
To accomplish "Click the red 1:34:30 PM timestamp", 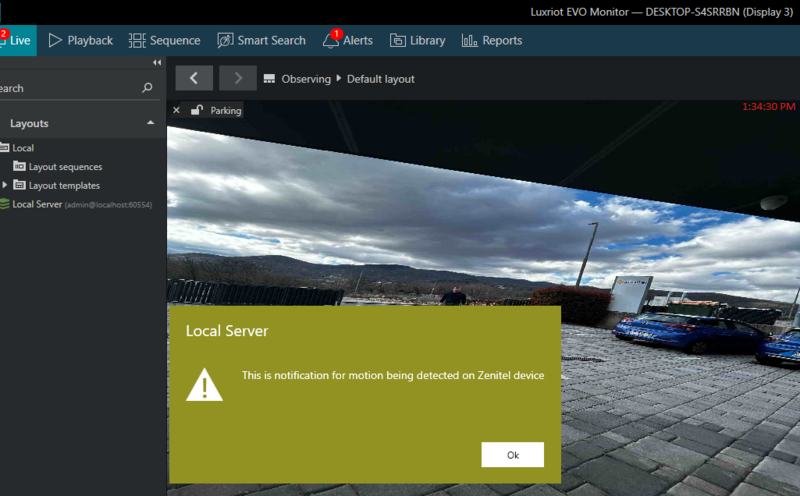I will click(x=768, y=107).
